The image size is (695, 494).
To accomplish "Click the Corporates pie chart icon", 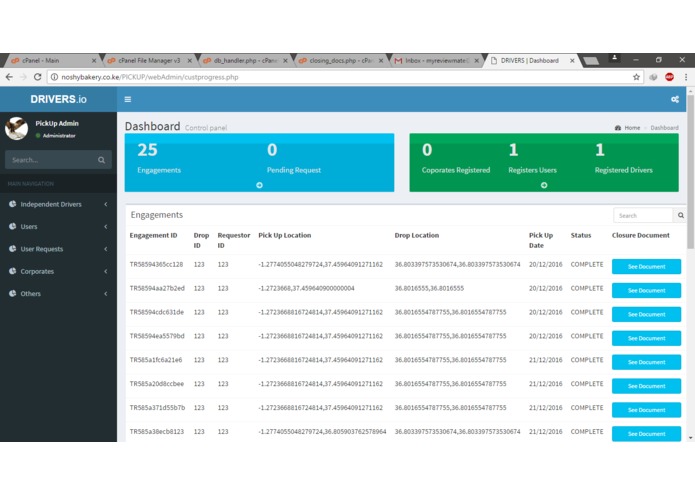I will (12, 271).
